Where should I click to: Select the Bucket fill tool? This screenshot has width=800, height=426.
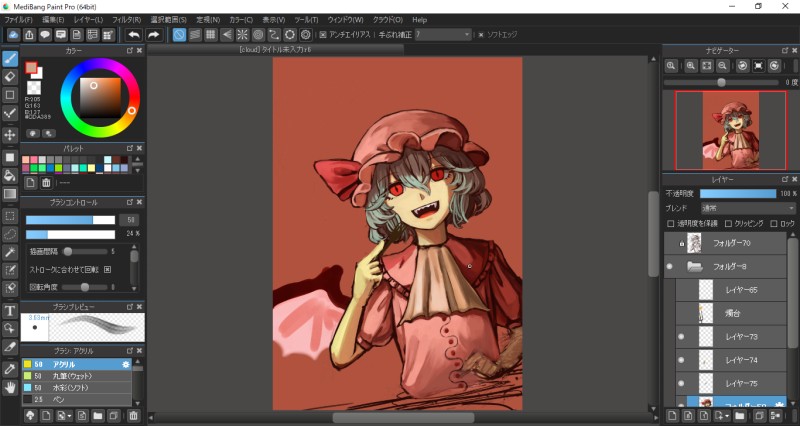tap(10, 176)
